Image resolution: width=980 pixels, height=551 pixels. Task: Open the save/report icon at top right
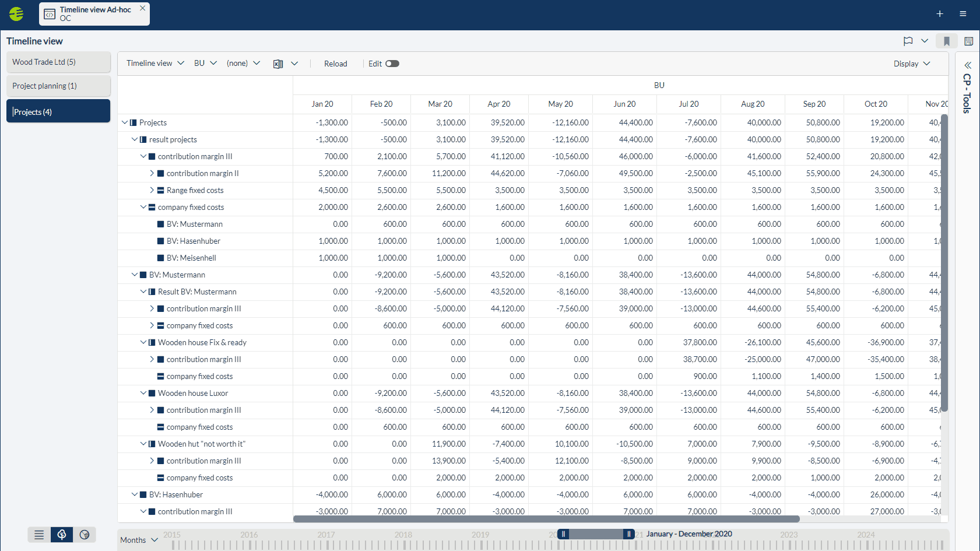coord(969,41)
